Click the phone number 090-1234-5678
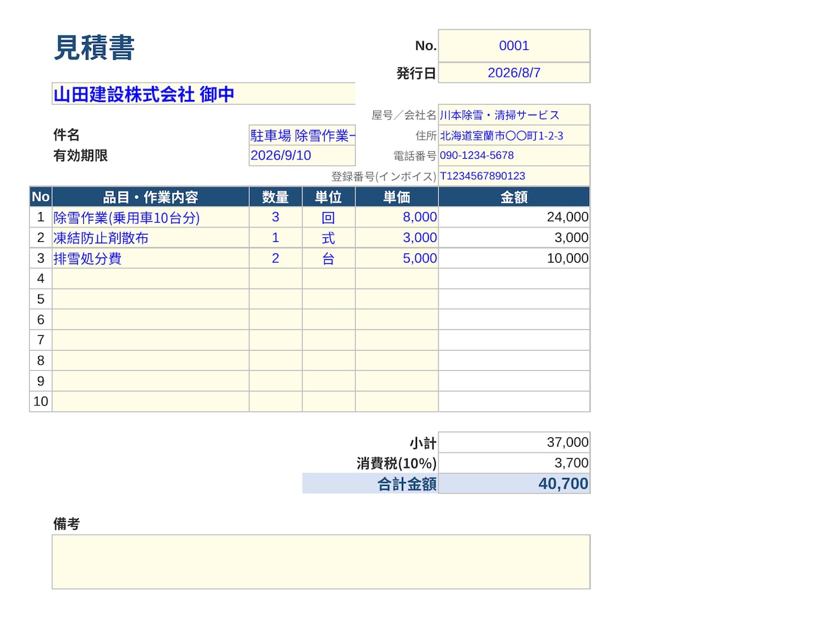This screenshot has width=813, height=644. 514,156
